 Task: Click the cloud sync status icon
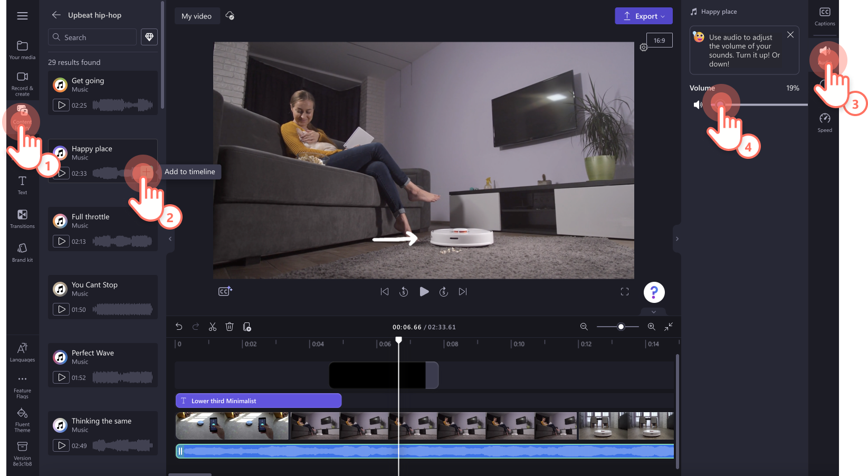point(230,16)
